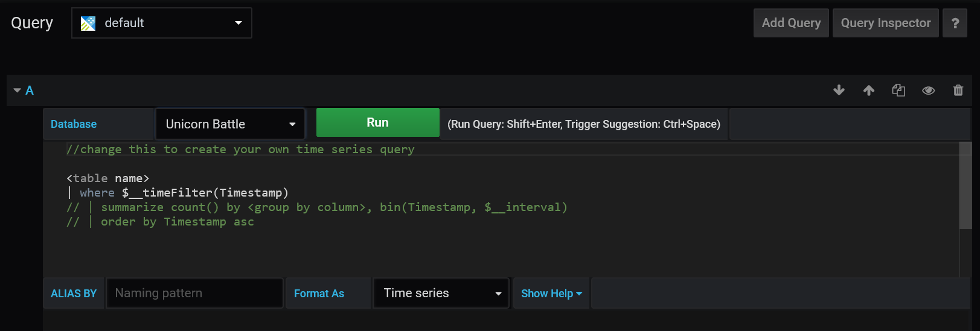Click the Format As label
This screenshot has height=331, width=980.
(x=319, y=294)
